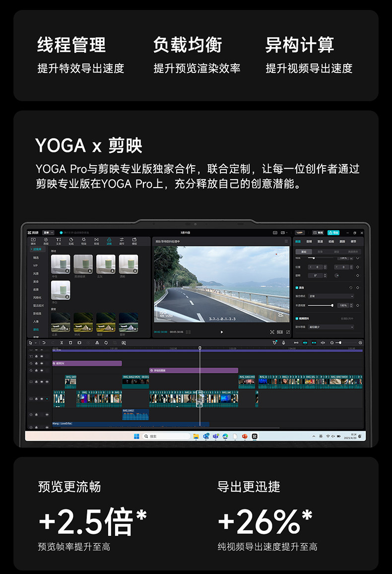The height and width of the screenshot is (574, 392).
Task: Open the 混合模式 blend mode dropdown showing 正常
Action: tap(331, 296)
